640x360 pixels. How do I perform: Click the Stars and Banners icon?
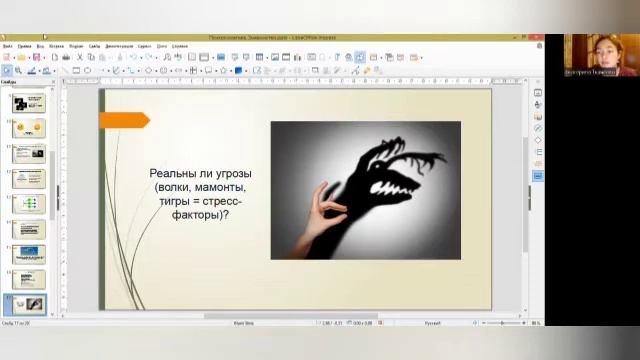pos(223,71)
